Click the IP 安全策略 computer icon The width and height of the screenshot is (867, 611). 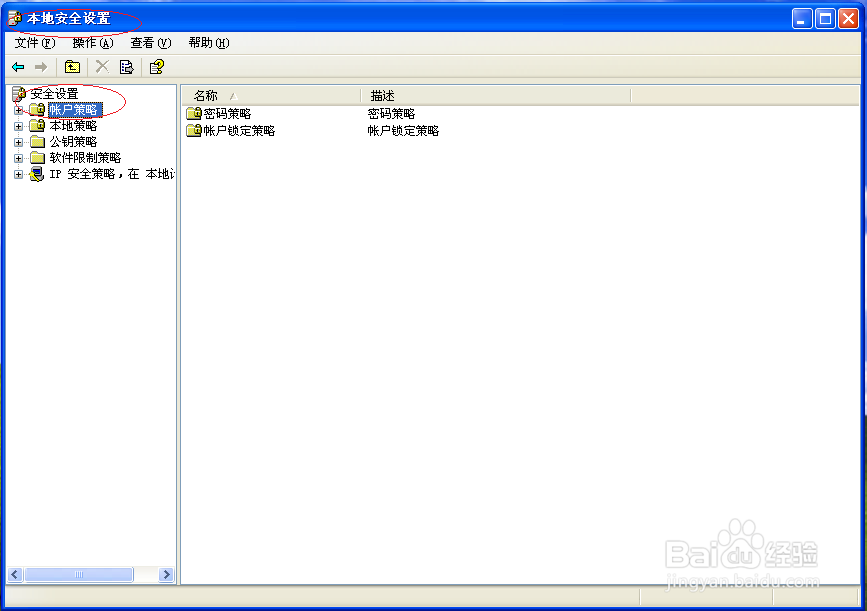pyautogui.click(x=37, y=174)
